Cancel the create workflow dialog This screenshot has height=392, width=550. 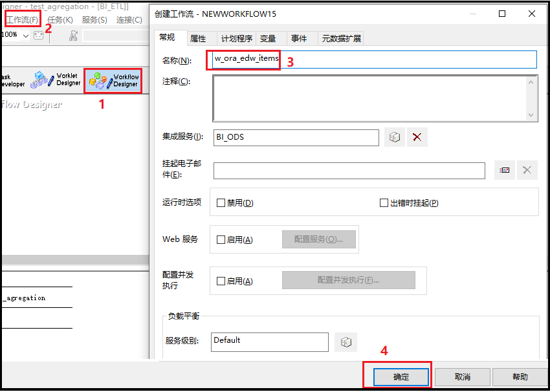(462, 376)
